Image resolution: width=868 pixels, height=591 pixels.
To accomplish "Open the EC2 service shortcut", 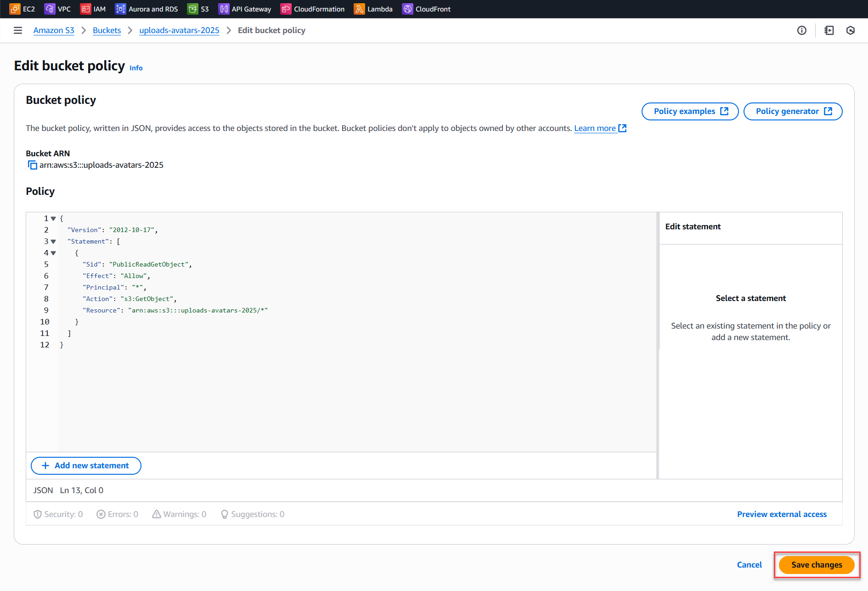I will pos(22,9).
